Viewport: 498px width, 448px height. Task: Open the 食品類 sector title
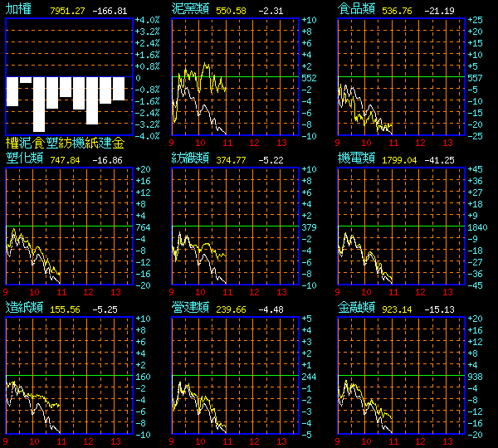coord(356,9)
